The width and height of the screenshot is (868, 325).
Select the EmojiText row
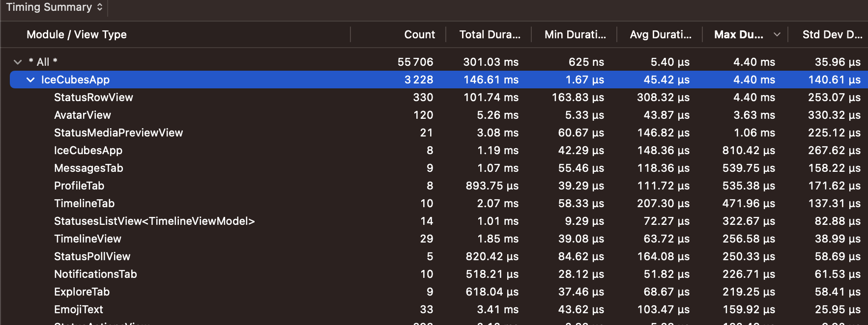coord(438,309)
